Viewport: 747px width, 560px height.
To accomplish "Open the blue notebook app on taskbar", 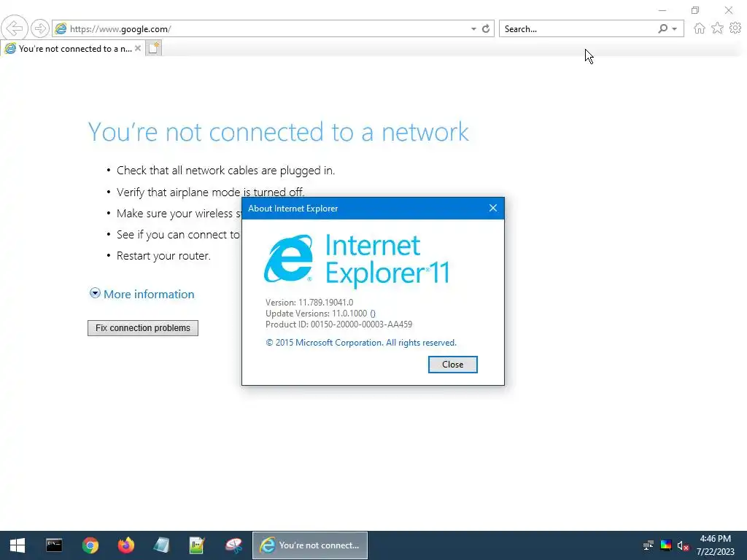I will [161, 545].
